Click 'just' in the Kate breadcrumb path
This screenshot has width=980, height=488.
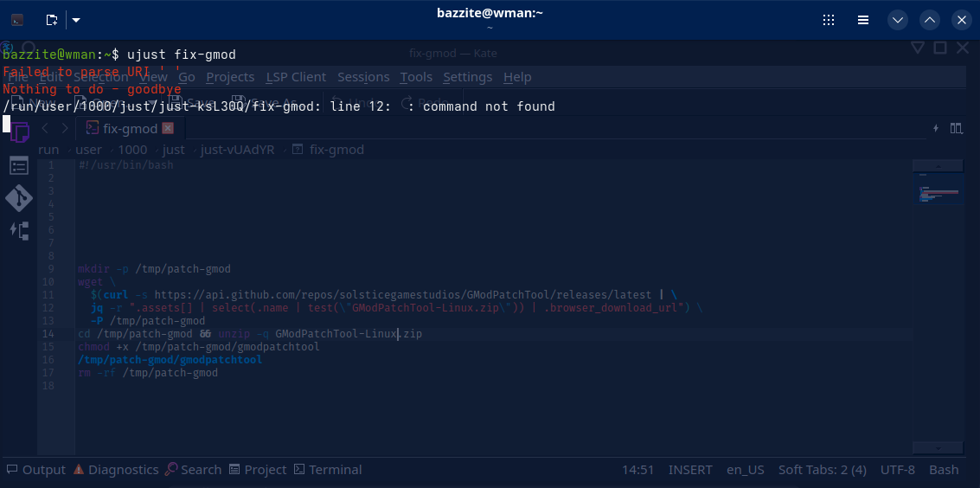click(174, 150)
